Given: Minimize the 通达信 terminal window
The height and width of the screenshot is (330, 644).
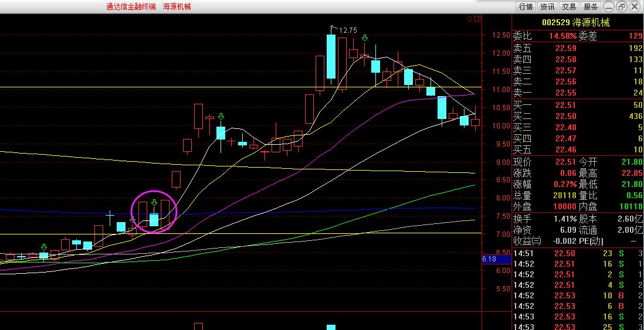Looking at the screenshot, I should pos(609,6).
